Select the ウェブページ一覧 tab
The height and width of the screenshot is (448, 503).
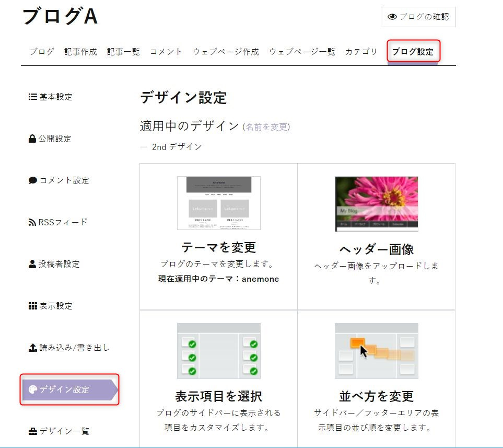pyautogui.click(x=302, y=52)
